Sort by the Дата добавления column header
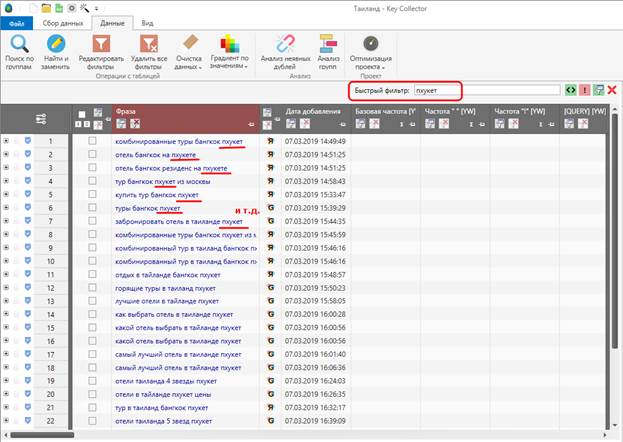This screenshot has width=623, height=442. [313, 111]
